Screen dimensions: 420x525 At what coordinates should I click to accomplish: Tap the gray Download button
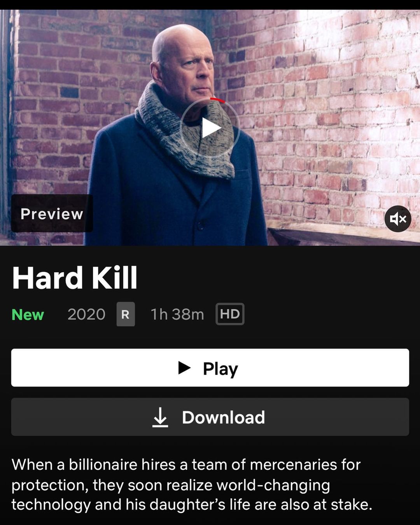[210, 417]
